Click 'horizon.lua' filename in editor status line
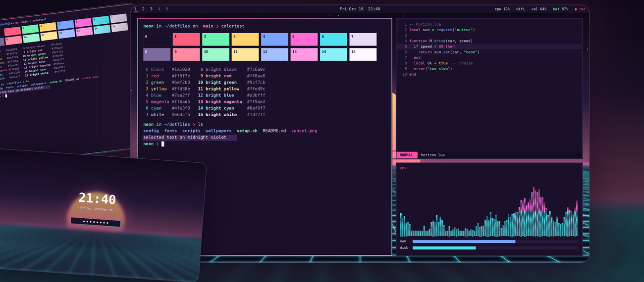The image size is (644, 282). point(432,155)
